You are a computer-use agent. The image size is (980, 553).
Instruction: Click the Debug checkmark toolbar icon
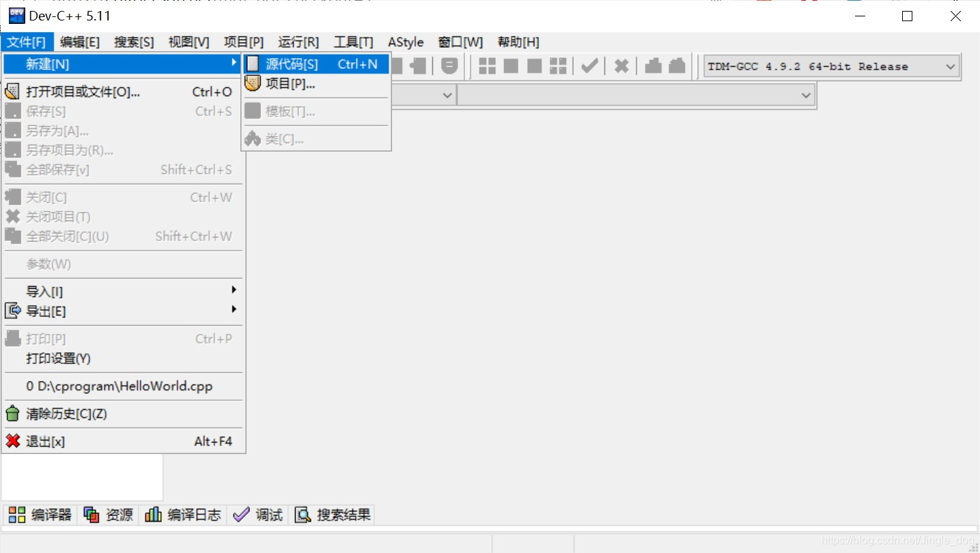[589, 66]
